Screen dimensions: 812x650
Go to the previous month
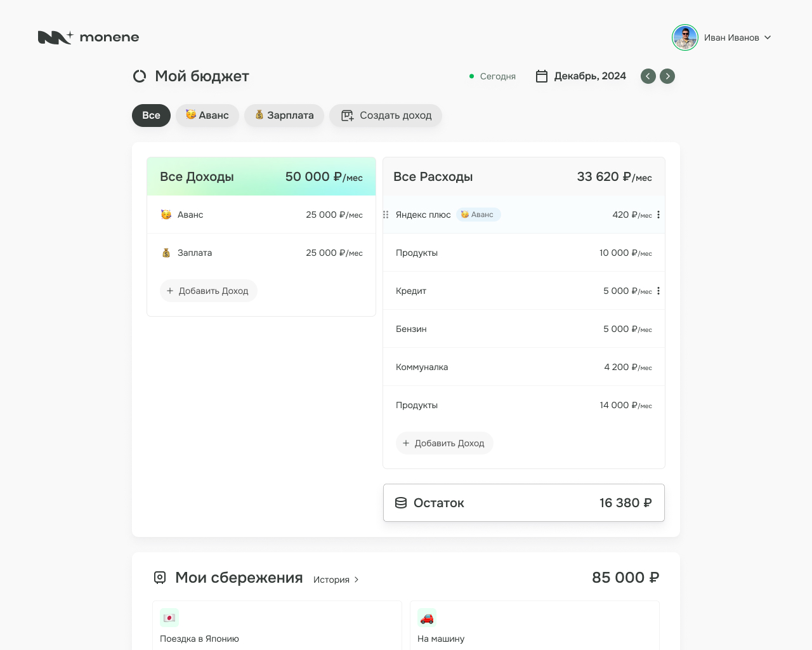(x=648, y=76)
